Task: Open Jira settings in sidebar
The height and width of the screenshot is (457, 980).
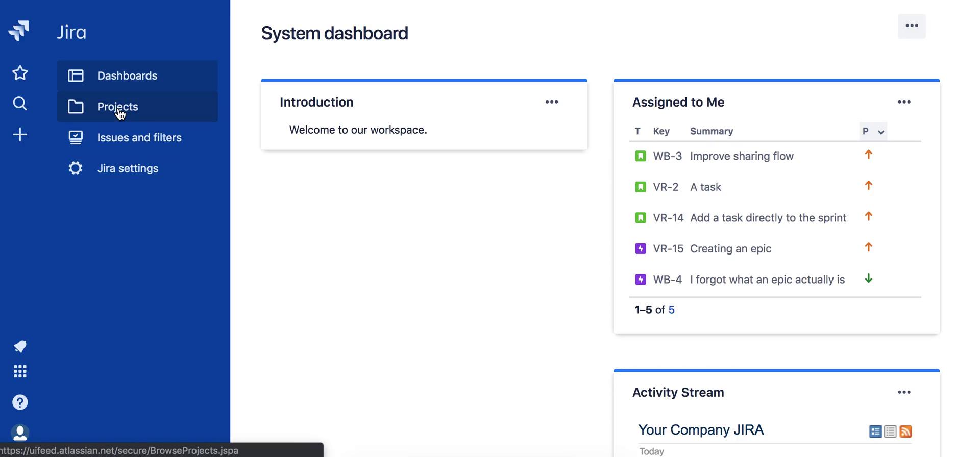Action: [137, 168]
